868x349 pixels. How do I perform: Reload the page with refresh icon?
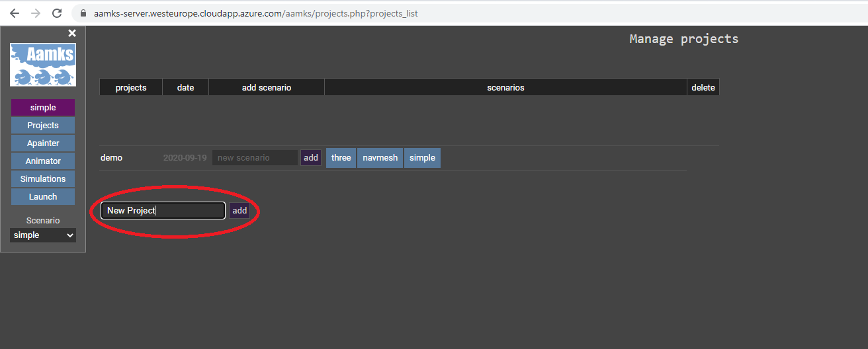(x=57, y=13)
